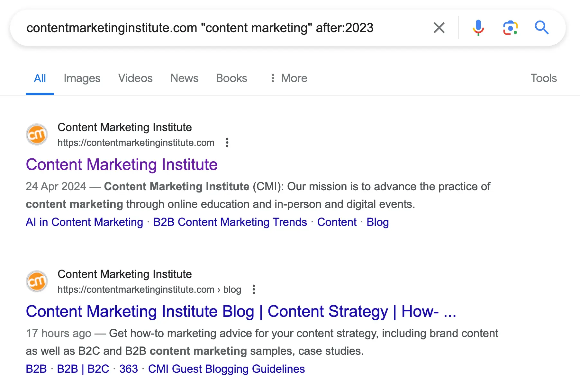Switch to the Images tab
Viewport: 580px width, 392px height.
point(82,78)
